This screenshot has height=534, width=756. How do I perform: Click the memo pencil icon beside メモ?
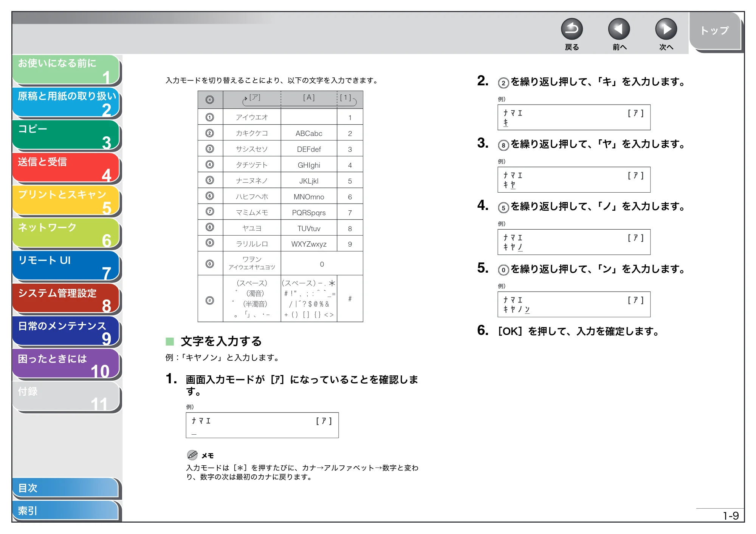point(192,455)
